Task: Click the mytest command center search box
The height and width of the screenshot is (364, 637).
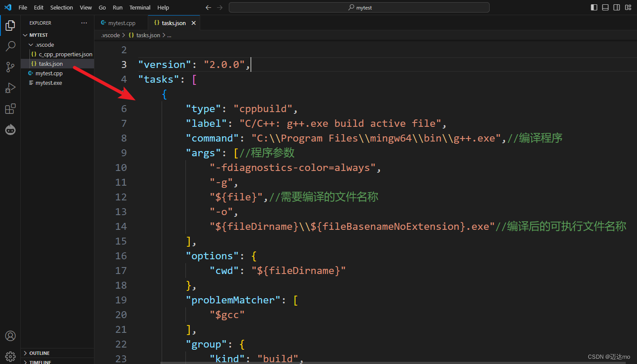Action: tap(359, 7)
